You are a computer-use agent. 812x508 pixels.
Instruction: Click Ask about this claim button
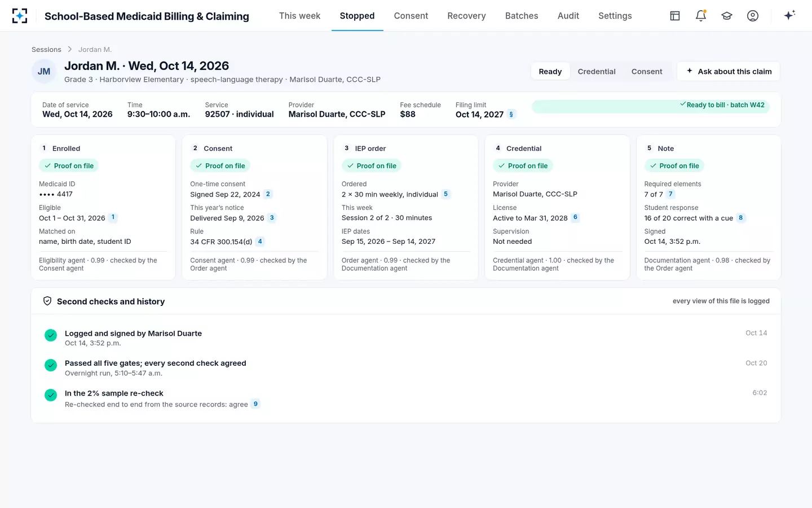pos(729,72)
